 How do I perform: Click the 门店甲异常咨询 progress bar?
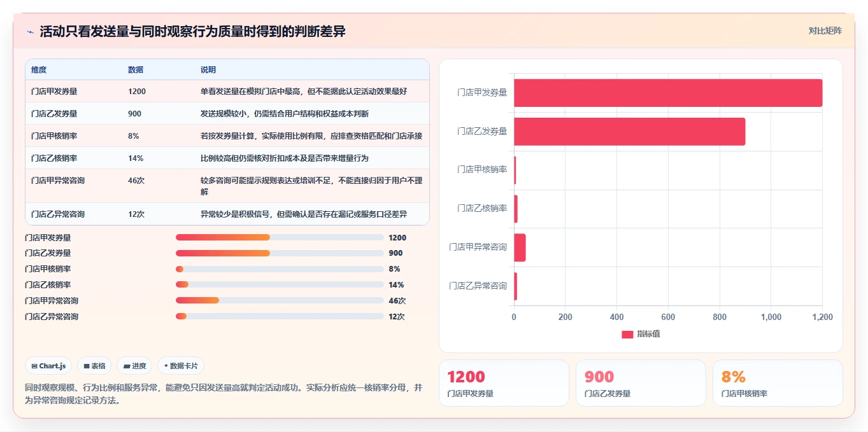(x=280, y=300)
